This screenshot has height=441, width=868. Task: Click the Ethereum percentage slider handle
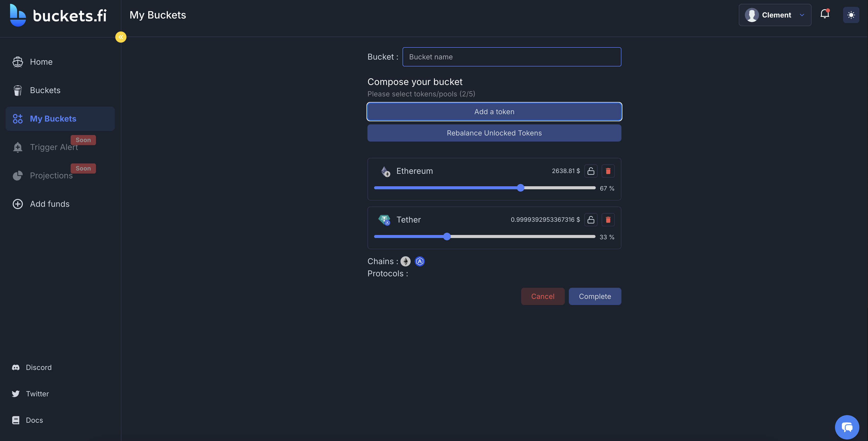[520, 188]
